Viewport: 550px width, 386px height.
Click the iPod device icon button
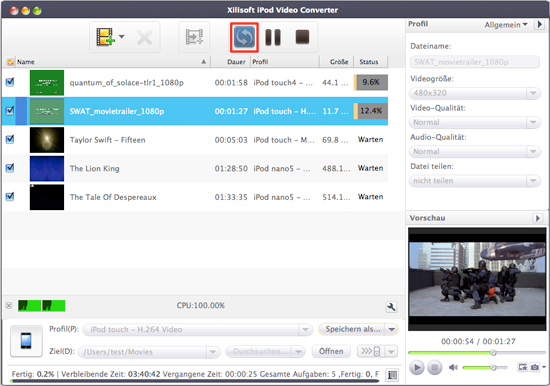click(x=26, y=341)
